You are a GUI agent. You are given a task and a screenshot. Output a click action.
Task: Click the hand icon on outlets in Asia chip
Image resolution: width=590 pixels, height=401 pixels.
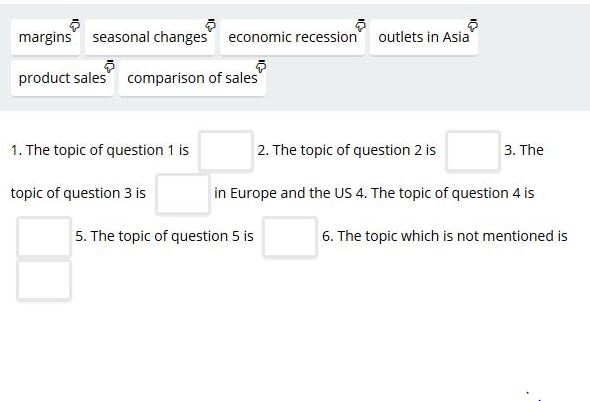click(x=473, y=25)
